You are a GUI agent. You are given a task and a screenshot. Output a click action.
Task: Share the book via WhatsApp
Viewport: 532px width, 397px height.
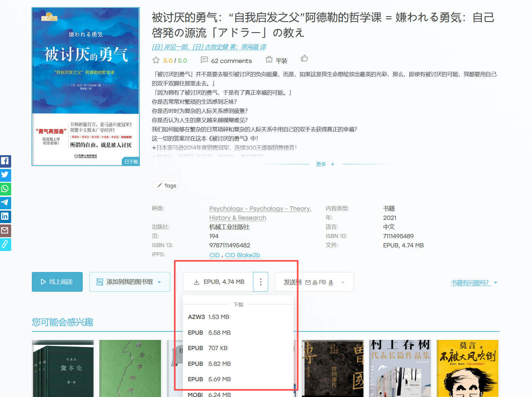5,189
